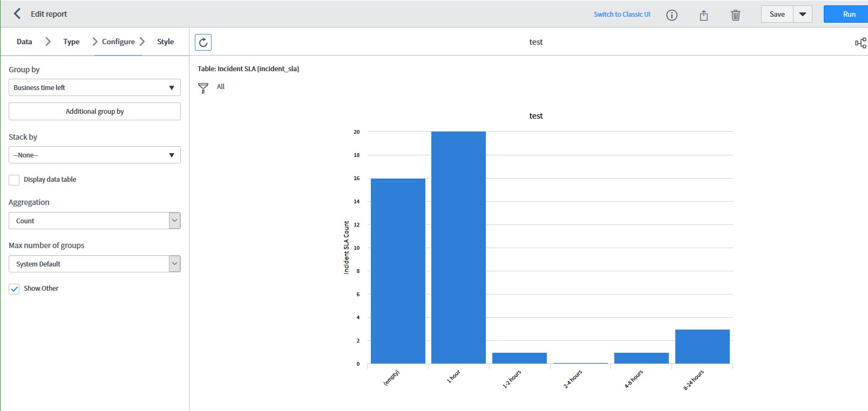The height and width of the screenshot is (411, 868).
Task: Enable Display data table checkbox
Action: (x=15, y=180)
